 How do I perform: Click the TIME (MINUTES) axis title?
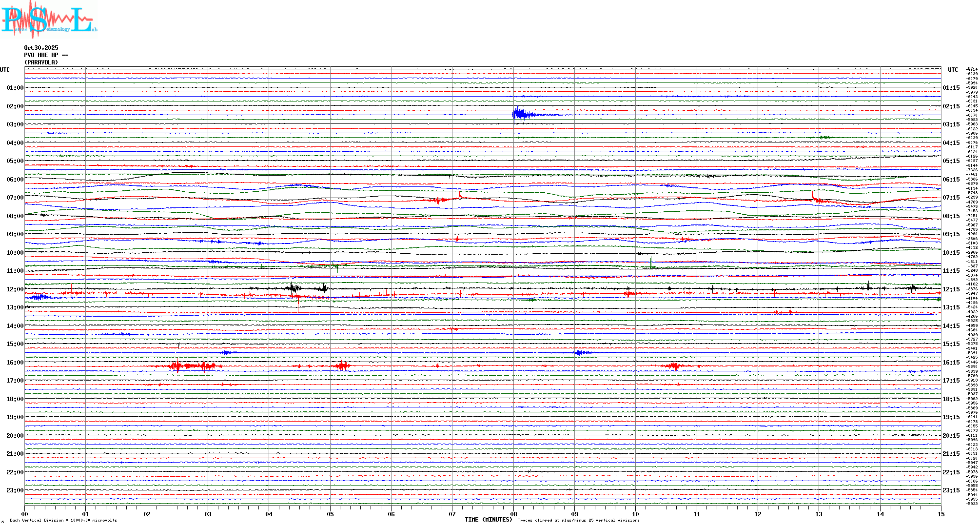pyautogui.click(x=489, y=520)
